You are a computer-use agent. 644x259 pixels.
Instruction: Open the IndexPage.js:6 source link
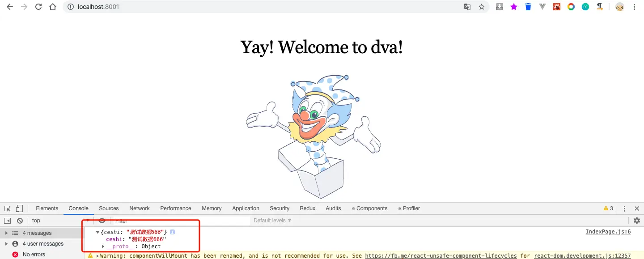point(608,232)
